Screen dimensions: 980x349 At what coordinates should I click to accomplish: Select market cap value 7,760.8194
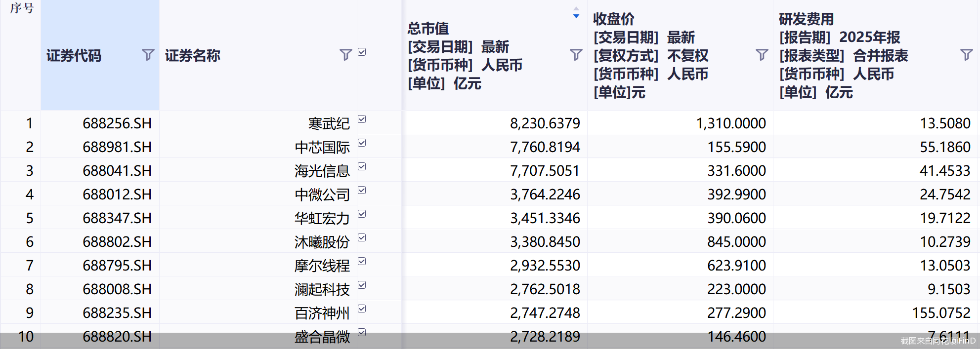pyautogui.click(x=545, y=147)
